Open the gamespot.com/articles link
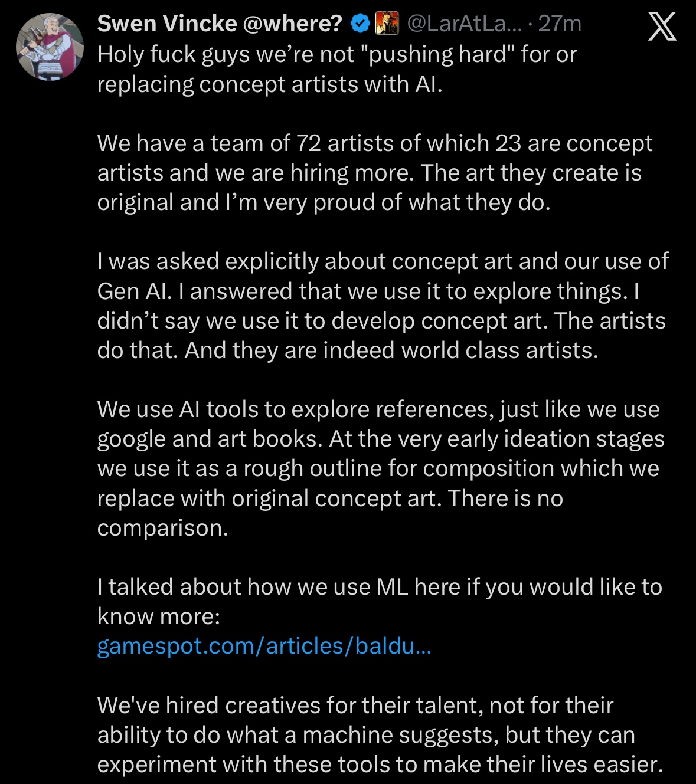 click(264, 646)
